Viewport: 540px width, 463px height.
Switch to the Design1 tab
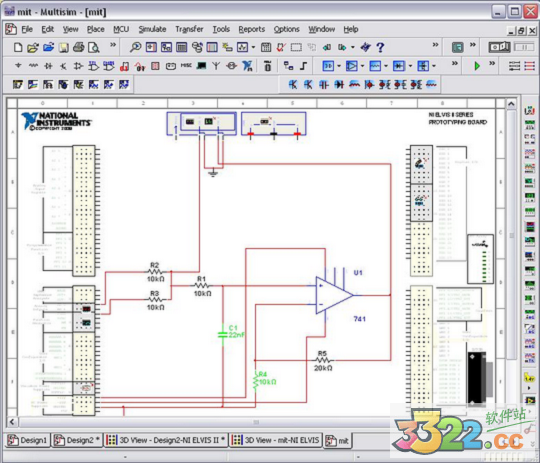click(x=28, y=440)
